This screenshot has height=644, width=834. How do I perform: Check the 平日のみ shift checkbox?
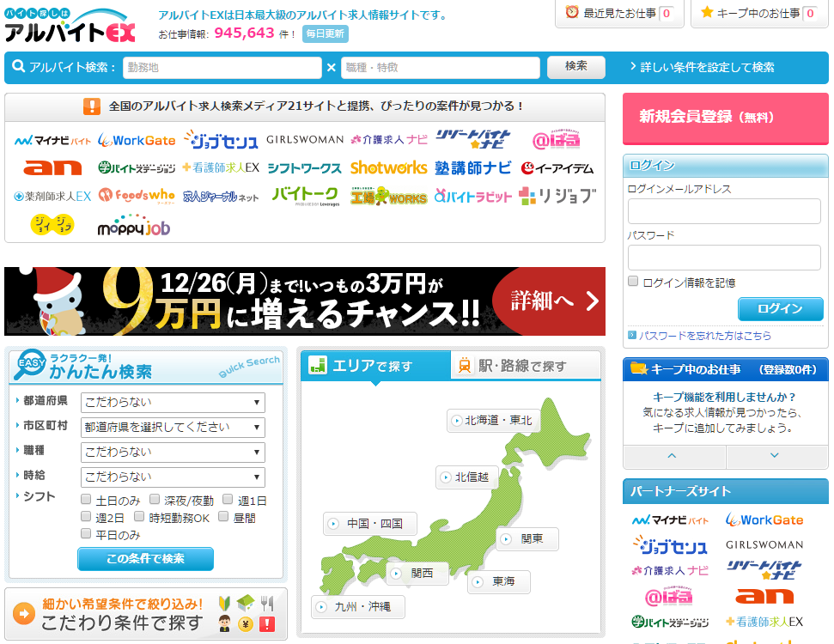pyautogui.click(x=86, y=533)
